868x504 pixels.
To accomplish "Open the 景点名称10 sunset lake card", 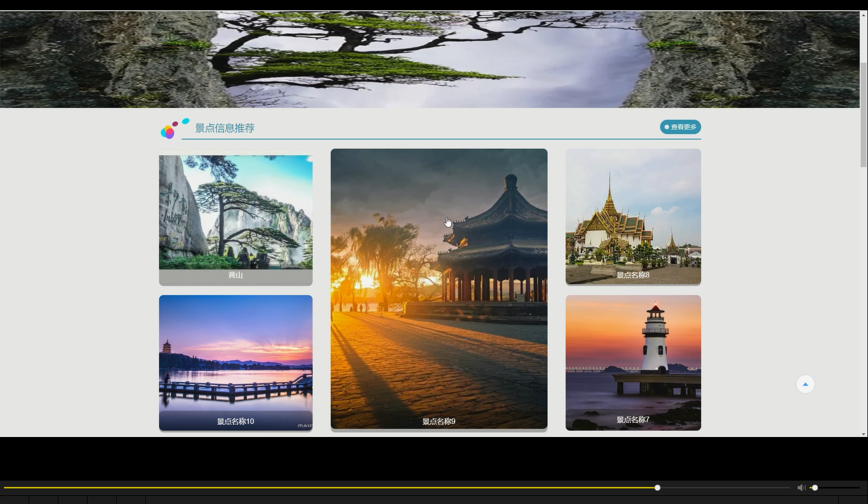I will pyautogui.click(x=236, y=363).
